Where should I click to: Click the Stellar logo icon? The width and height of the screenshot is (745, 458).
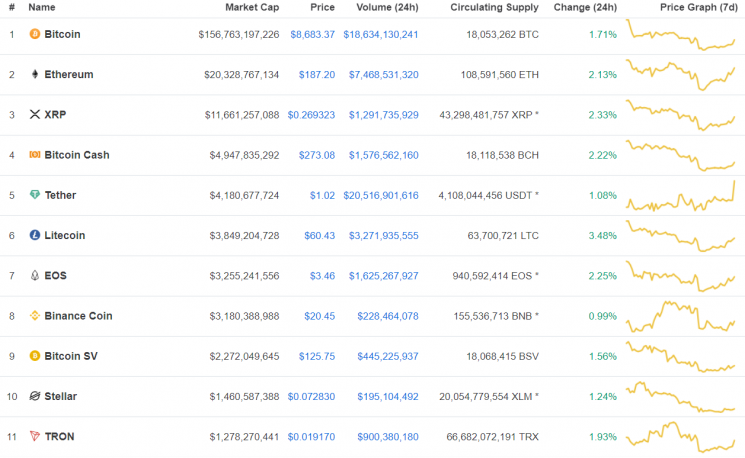(x=35, y=396)
